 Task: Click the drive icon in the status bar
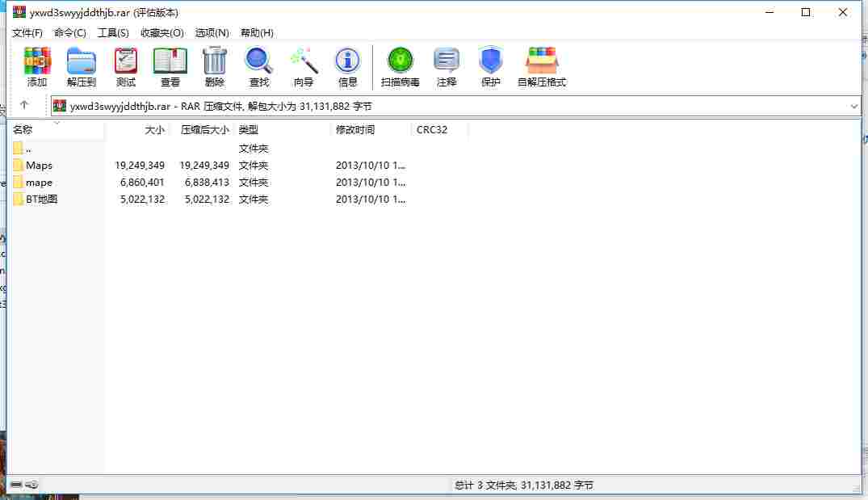tap(16, 485)
